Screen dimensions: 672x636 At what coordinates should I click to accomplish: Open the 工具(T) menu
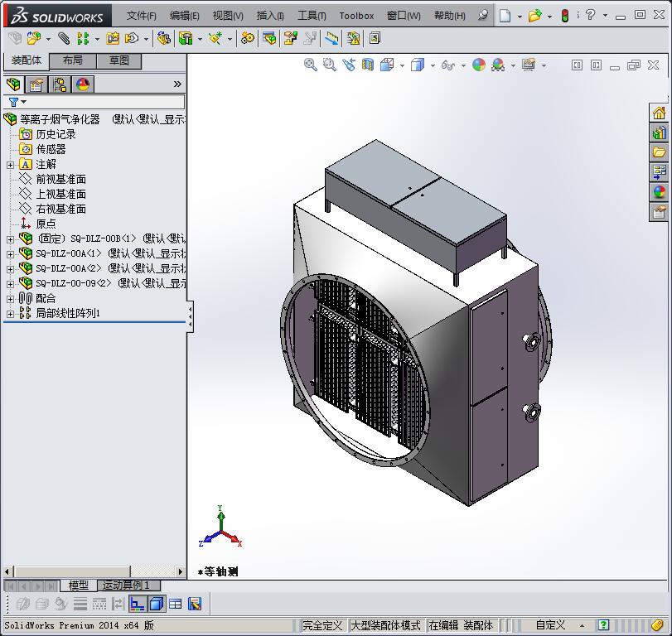point(312,16)
